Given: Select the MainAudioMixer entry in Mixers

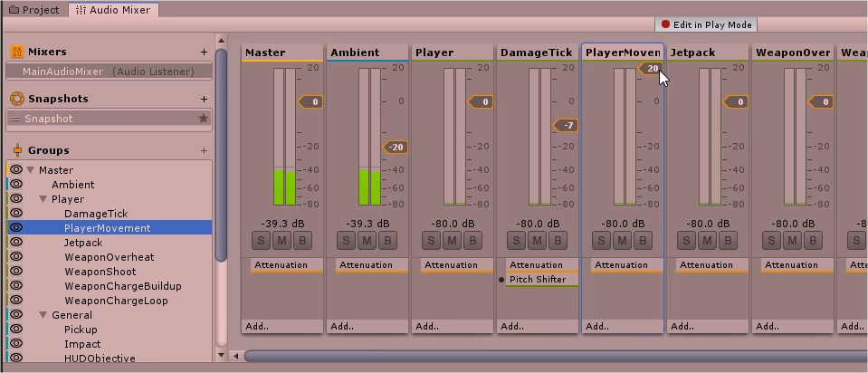Looking at the screenshot, I should click(109, 72).
